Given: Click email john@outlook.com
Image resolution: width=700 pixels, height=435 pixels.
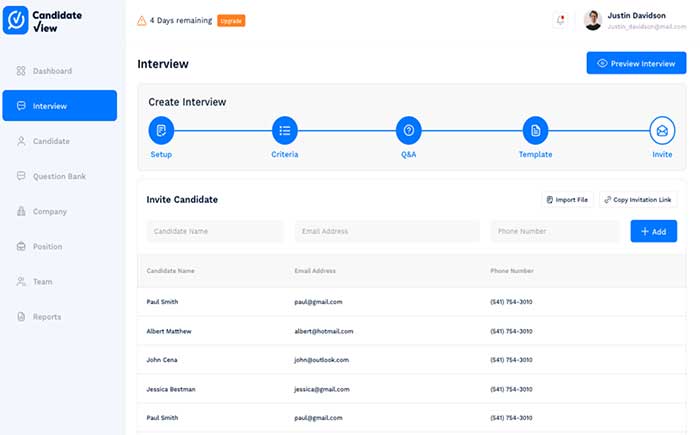Looking at the screenshot, I should [321, 360].
